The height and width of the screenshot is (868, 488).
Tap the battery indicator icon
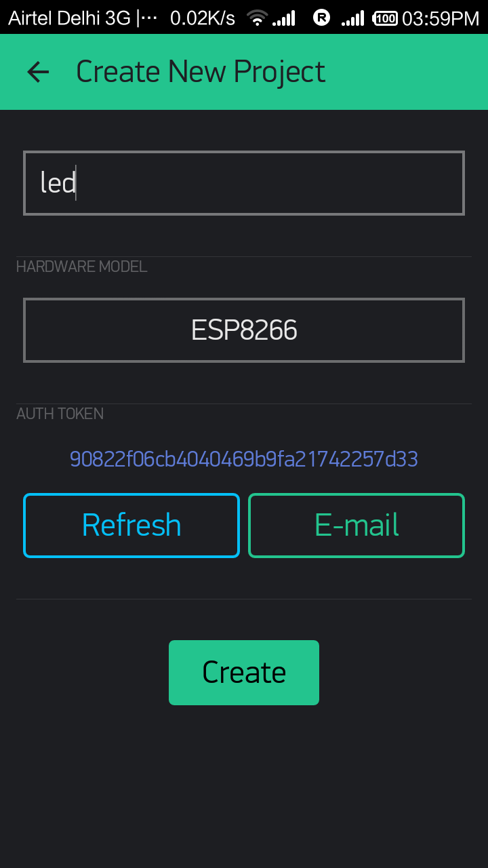pyautogui.click(x=386, y=18)
